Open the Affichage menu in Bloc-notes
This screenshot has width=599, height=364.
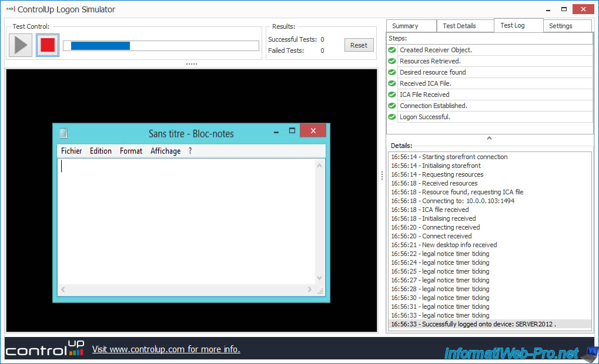click(165, 151)
